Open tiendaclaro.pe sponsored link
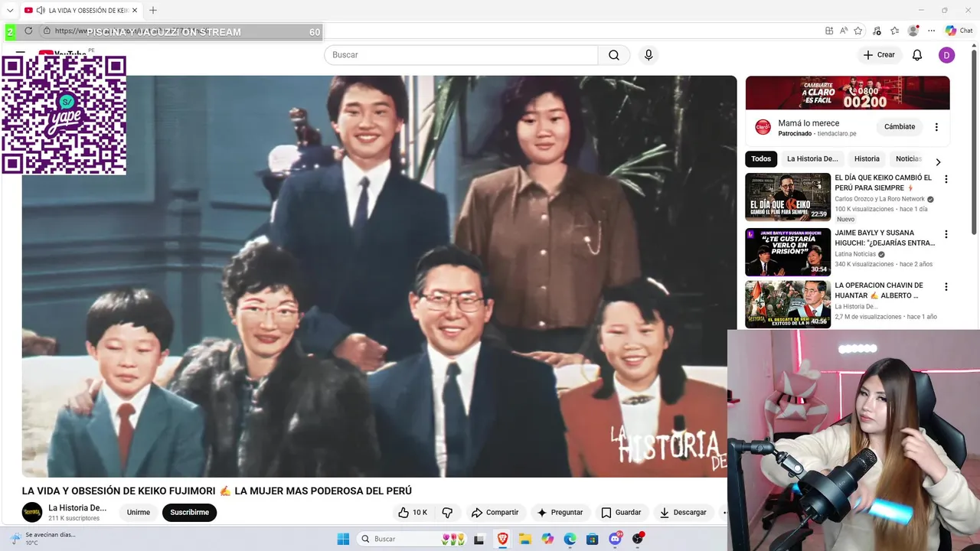Viewport: 980px width, 551px height. [837, 134]
